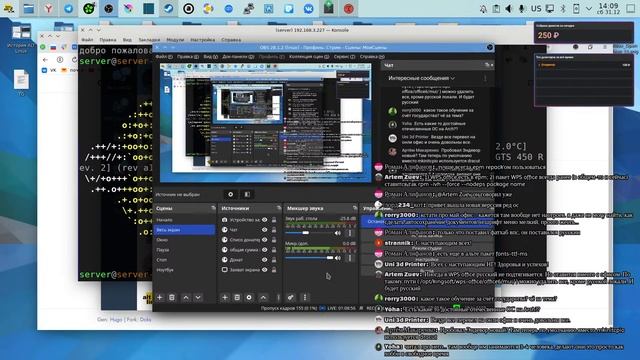Go back in the browser window behind
Image resolution: width=640 pixels, height=360 pixels.
(x=45, y=60)
